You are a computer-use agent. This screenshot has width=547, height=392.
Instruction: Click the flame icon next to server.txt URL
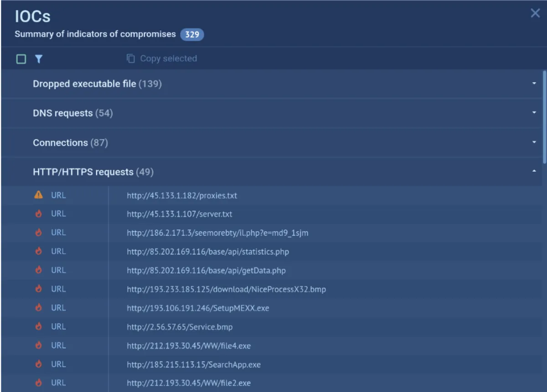tap(39, 214)
